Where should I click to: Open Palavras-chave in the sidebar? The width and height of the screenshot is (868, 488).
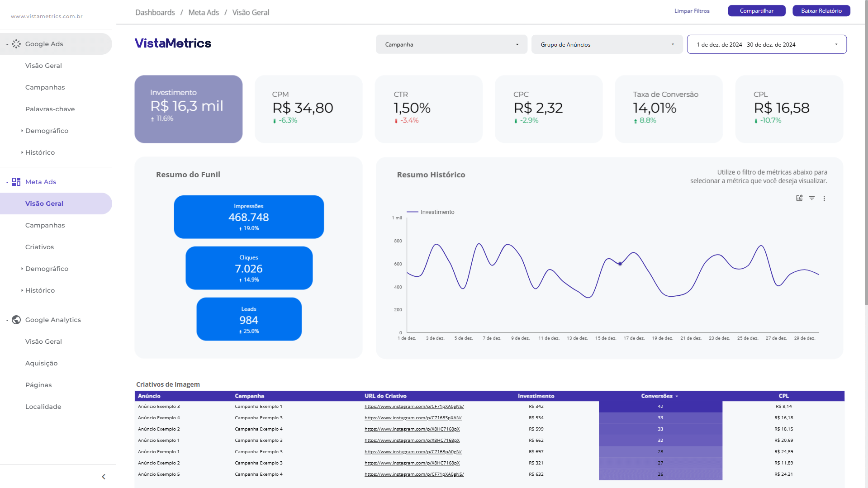(x=50, y=109)
